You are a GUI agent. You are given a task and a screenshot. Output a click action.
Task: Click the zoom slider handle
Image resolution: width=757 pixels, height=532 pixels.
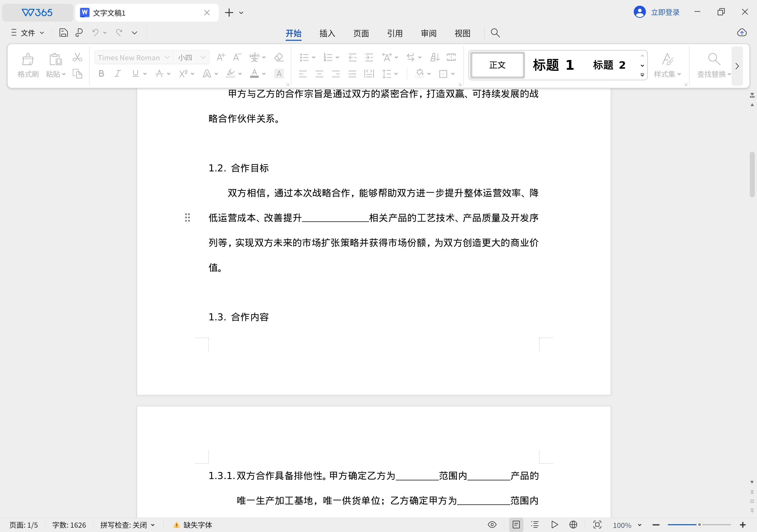coord(699,524)
